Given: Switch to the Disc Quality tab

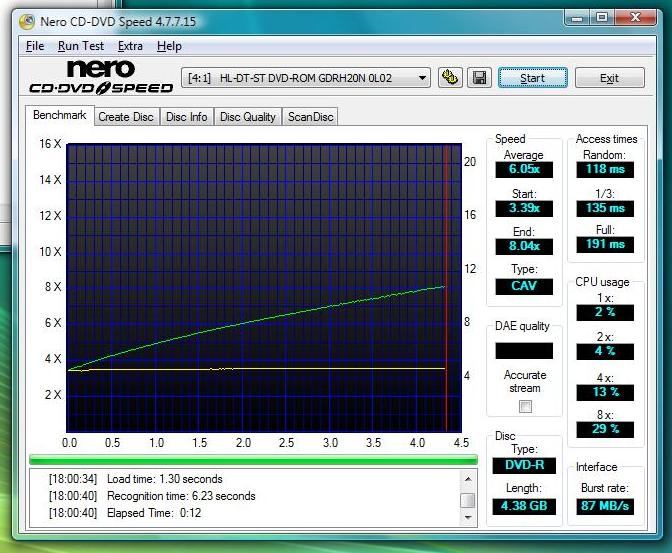Looking at the screenshot, I should 248,117.
